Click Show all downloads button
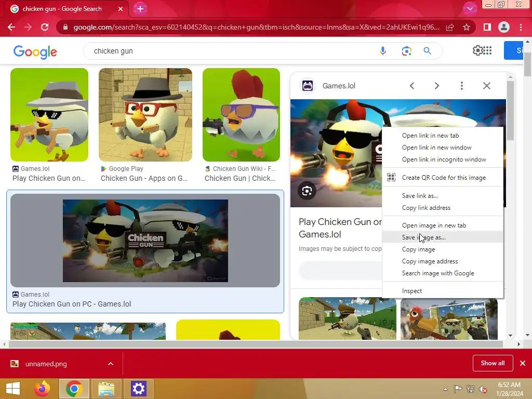 (x=493, y=363)
